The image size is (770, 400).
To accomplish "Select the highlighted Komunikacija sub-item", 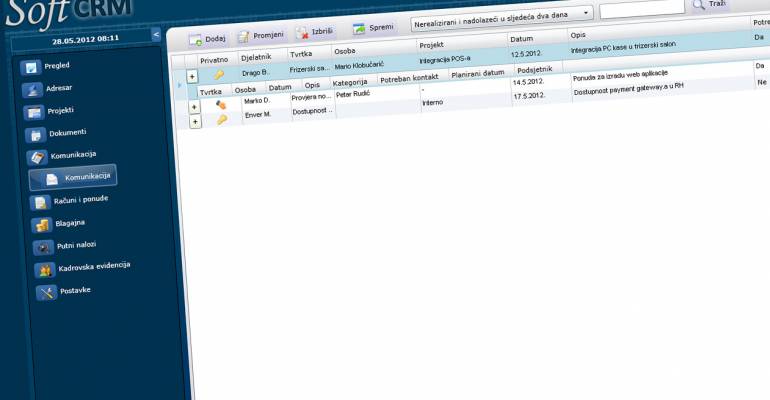I will point(73,177).
